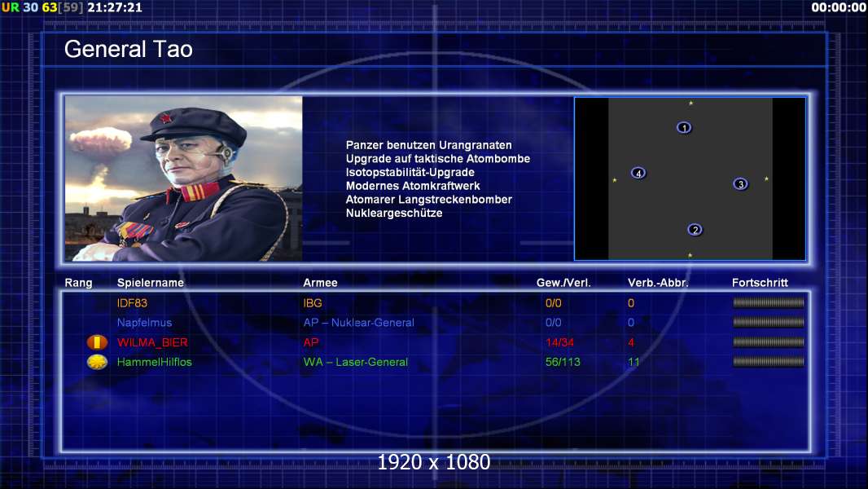Image resolution: width=868 pixels, height=489 pixels.
Task: Click 'Modernes Atomkraftwerk' line
Action: [413, 186]
